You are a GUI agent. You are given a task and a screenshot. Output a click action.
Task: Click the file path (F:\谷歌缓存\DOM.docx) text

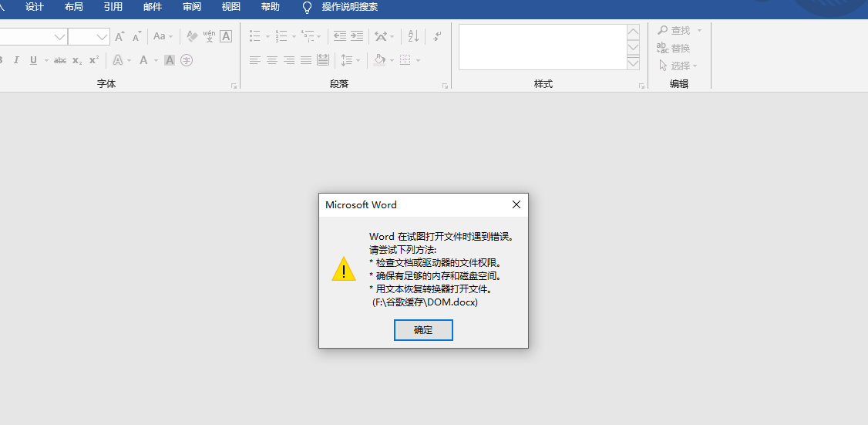(426, 302)
